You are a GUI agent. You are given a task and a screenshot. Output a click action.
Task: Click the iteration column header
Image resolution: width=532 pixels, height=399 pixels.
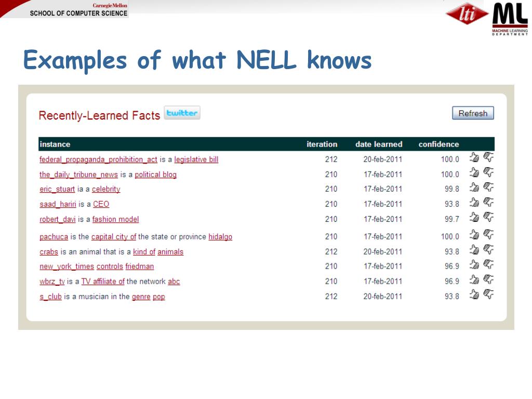[322, 144]
